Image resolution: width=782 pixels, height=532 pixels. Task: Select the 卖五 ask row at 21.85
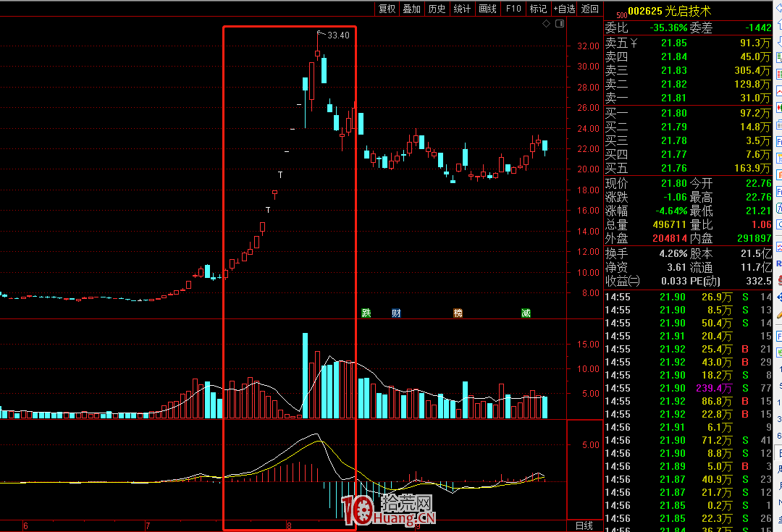pyautogui.click(x=689, y=43)
